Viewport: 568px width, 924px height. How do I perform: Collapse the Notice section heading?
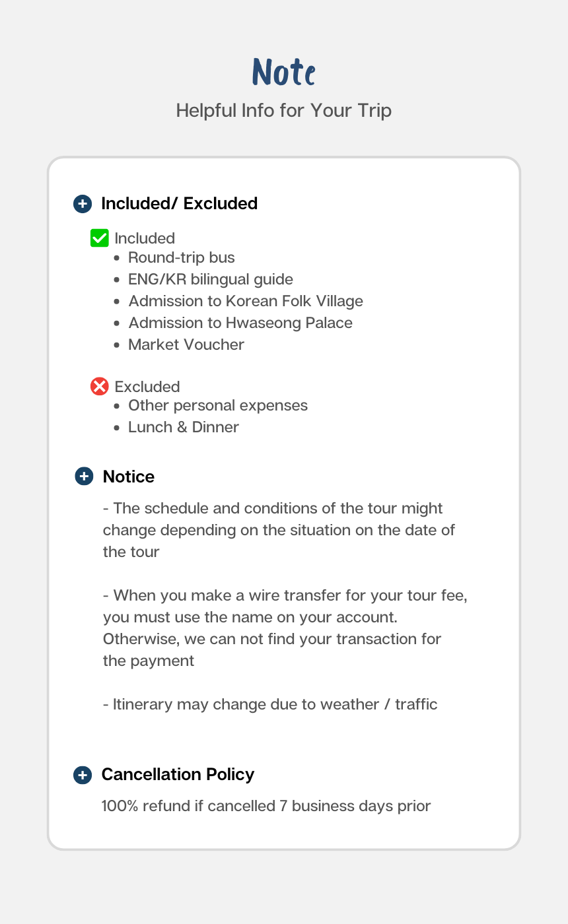pos(129,477)
